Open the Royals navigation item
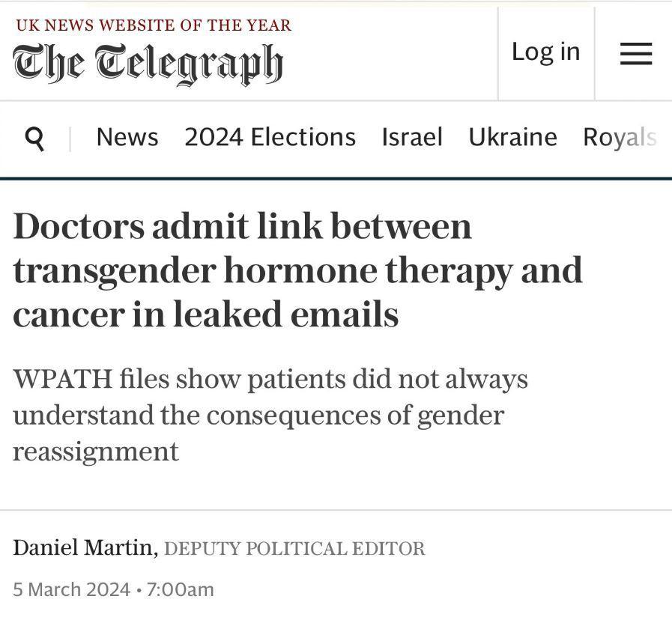This screenshot has height=620, width=672. [x=620, y=138]
